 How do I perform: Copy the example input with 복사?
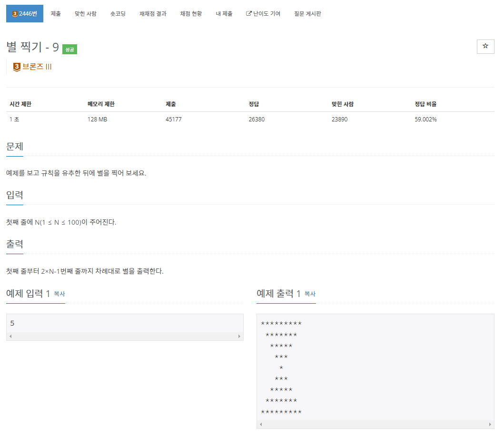tap(59, 294)
